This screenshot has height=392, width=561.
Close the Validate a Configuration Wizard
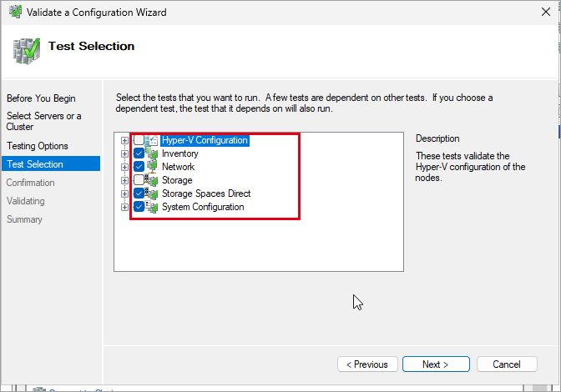(x=546, y=12)
